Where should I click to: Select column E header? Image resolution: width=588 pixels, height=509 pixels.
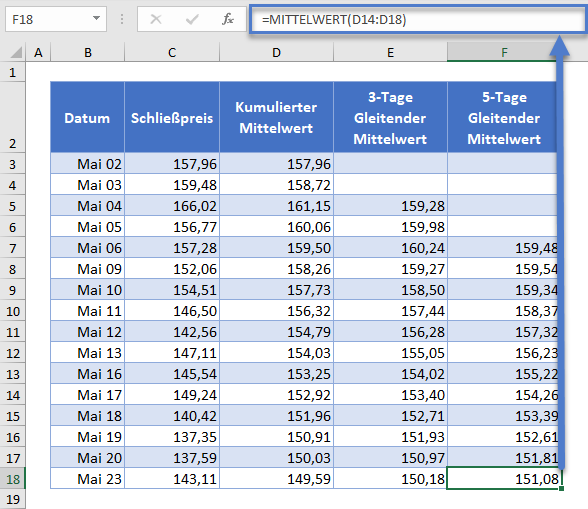pos(390,52)
